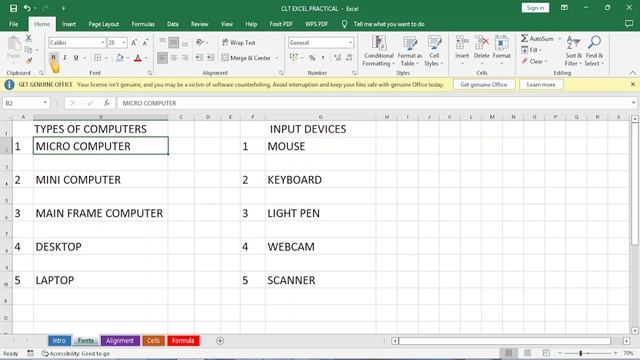Image resolution: width=640 pixels, height=360 pixels.
Task: Switch to the Data tab
Action: pos(173,24)
